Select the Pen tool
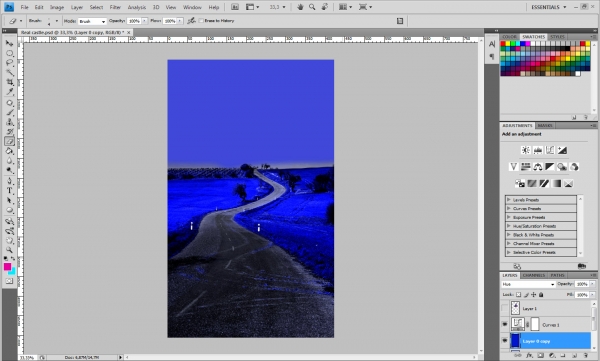The image size is (600, 361). (x=9, y=181)
